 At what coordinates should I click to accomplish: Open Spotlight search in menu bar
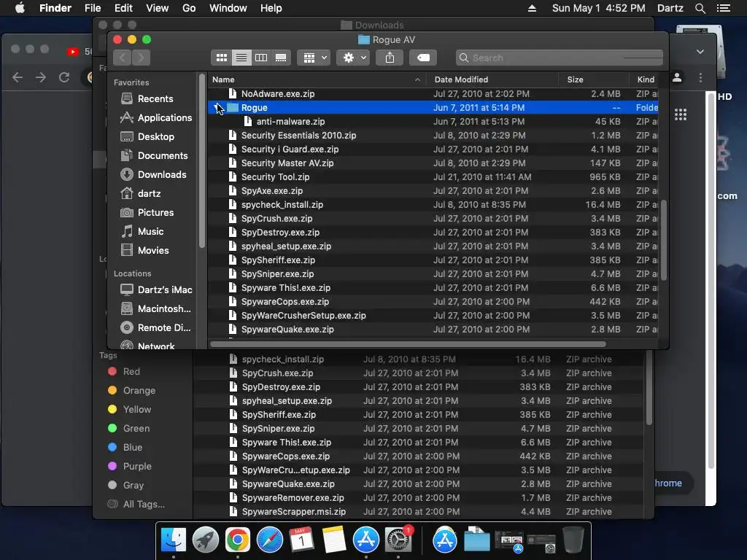point(700,8)
